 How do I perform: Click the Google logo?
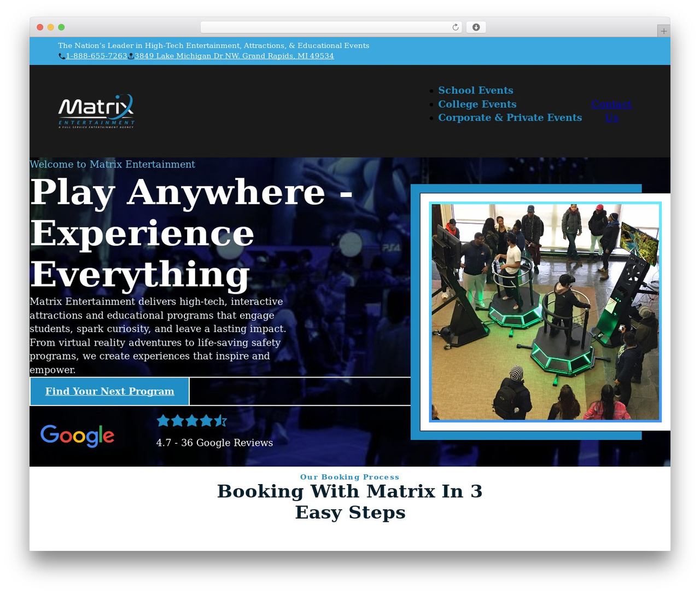point(77,436)
